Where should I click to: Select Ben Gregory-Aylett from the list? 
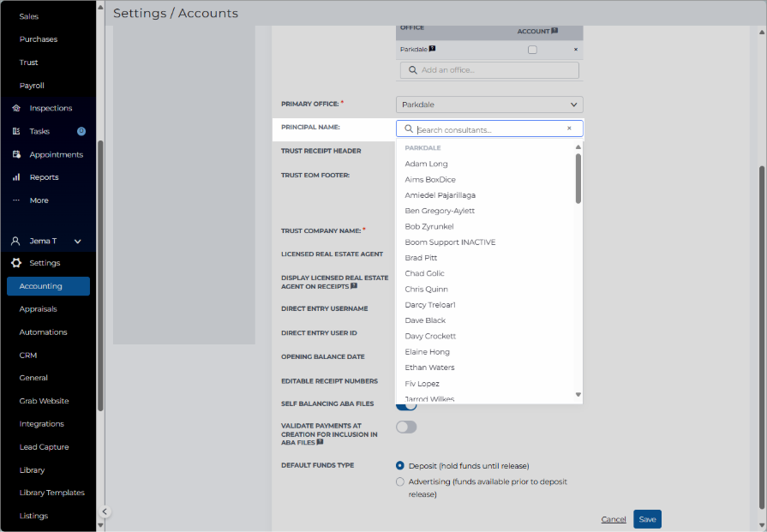tap(440, 211)
